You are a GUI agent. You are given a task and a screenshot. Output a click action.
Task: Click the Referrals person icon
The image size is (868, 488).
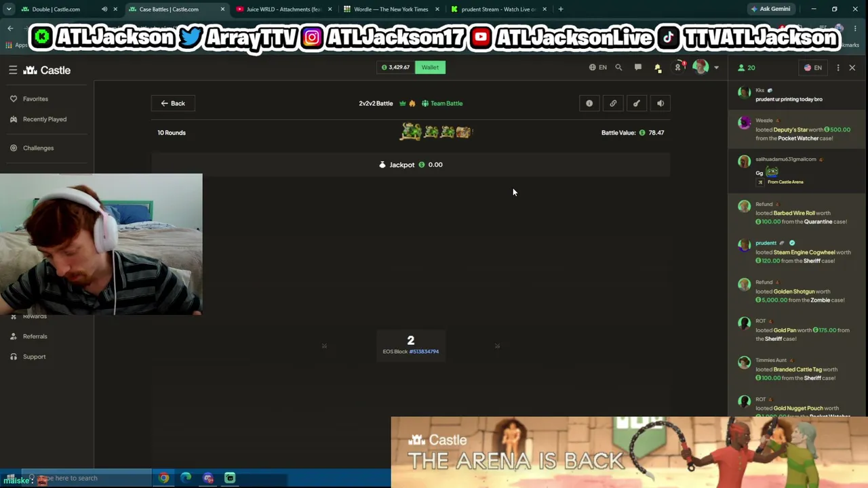click(x=14, y=336)
